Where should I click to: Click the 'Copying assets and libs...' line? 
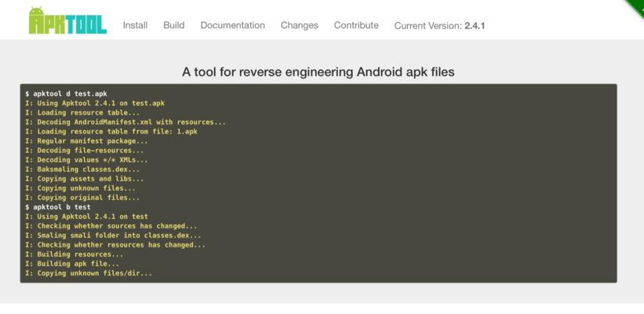[x=84, y=179]
